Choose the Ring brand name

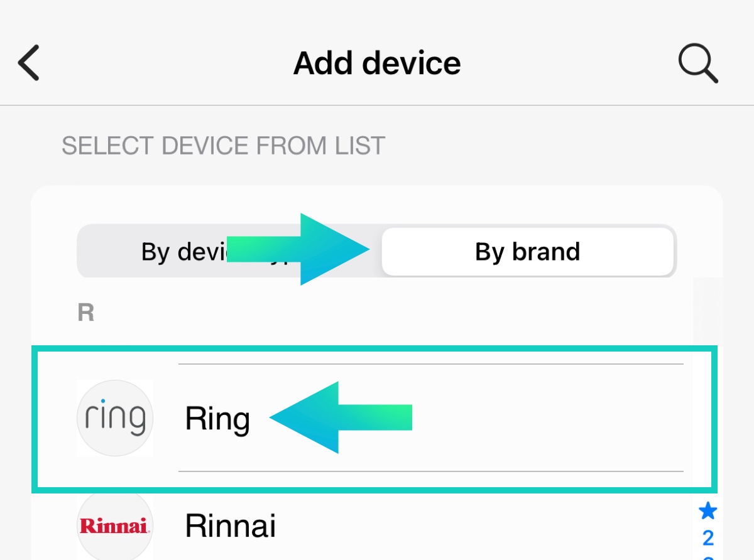217,419
